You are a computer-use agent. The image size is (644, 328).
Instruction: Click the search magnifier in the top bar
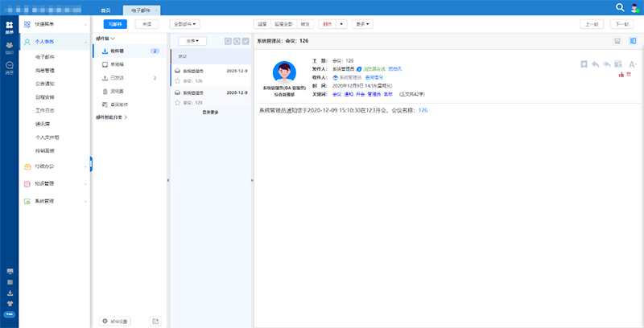(x=621, y=7)
